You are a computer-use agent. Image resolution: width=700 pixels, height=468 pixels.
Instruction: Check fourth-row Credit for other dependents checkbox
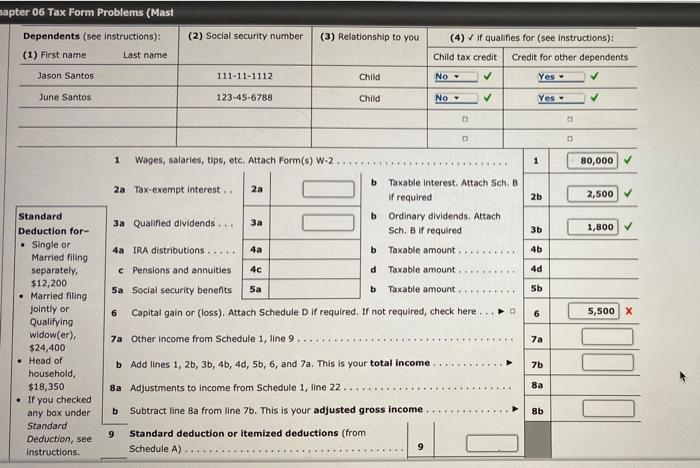point(570,138)
